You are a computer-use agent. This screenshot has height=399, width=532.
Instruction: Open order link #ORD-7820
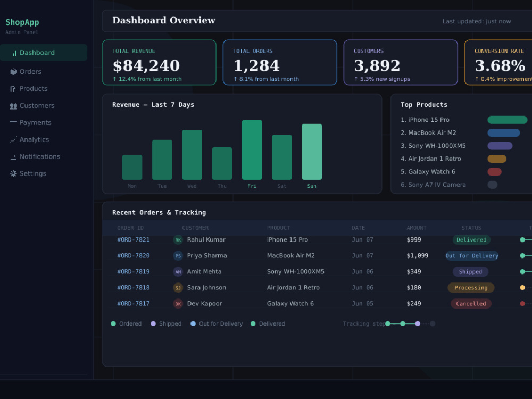[134, 255]
